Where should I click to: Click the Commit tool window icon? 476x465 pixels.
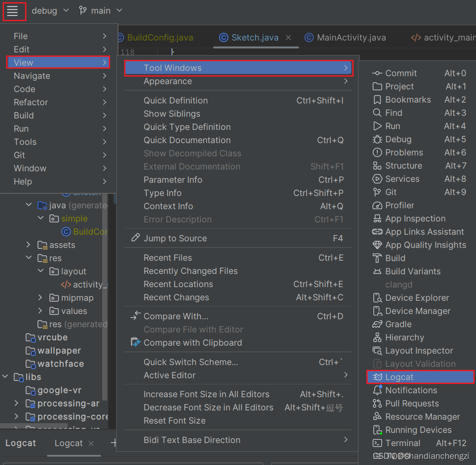coord(377,73)
